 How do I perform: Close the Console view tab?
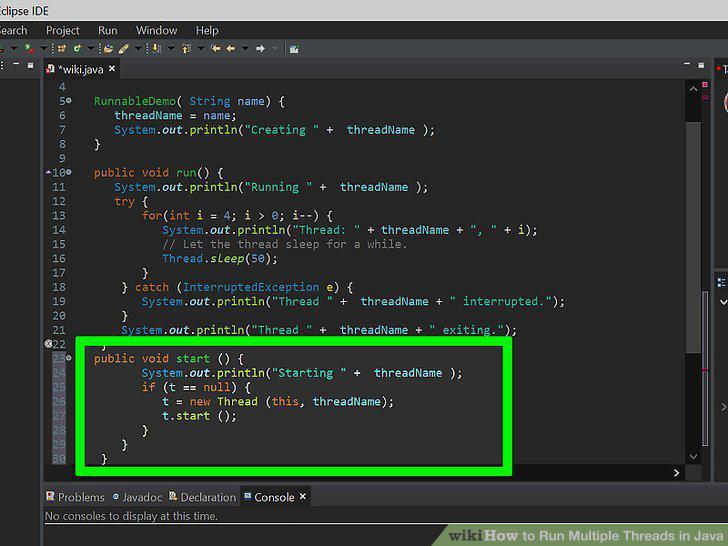click(303, 496)
